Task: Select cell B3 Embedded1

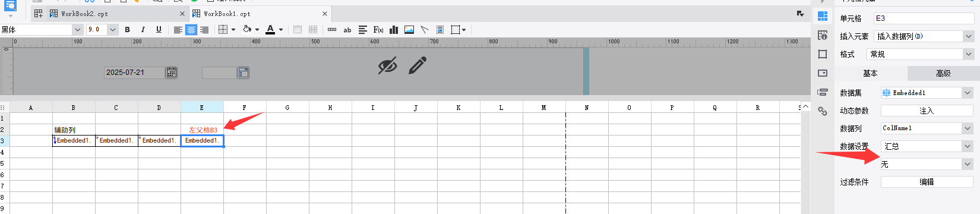Action: [x=74, y=141]
